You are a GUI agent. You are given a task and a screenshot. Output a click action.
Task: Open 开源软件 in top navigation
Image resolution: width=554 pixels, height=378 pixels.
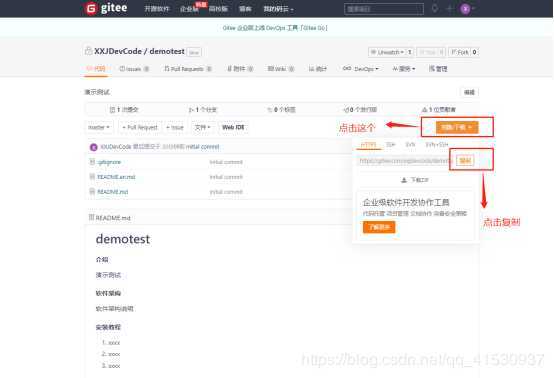[x=157, y=9]
